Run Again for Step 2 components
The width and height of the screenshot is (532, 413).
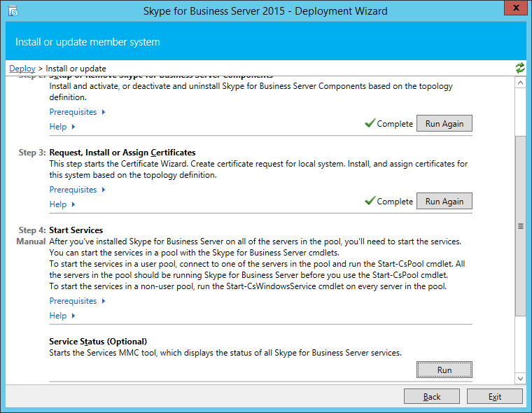[444, 123]
